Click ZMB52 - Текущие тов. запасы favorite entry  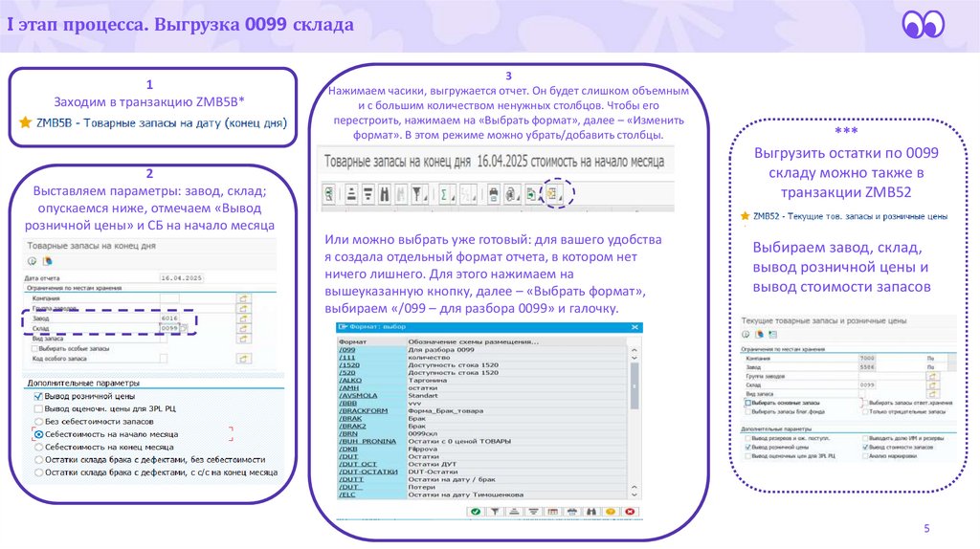850,216
